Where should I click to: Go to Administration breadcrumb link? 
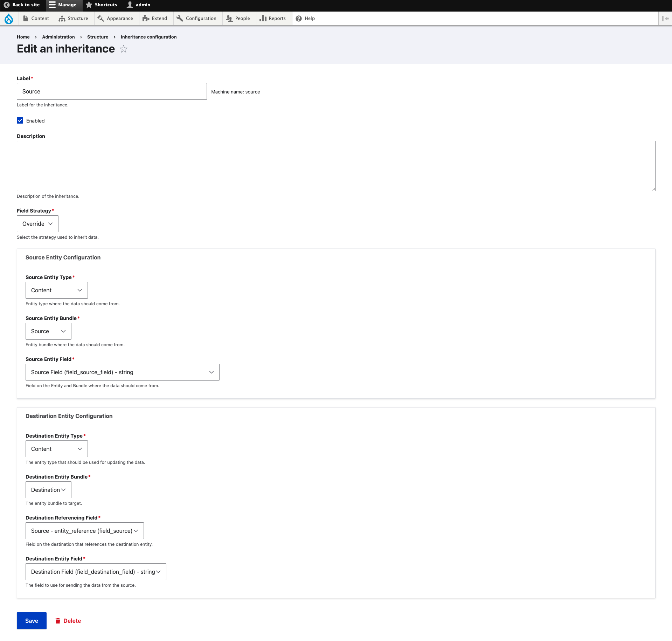click(58, 37)
